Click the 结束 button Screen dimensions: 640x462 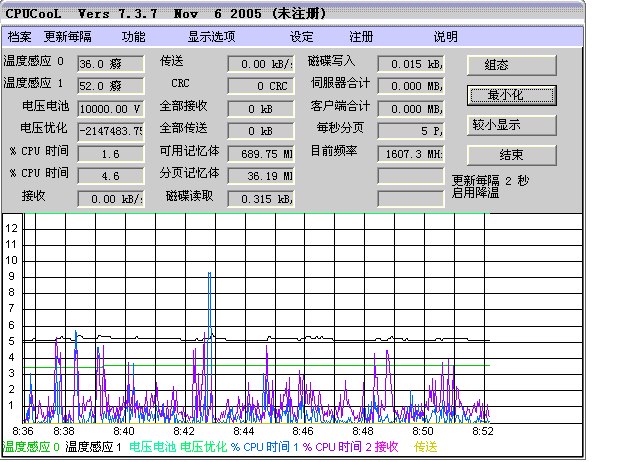coord(512,155)
